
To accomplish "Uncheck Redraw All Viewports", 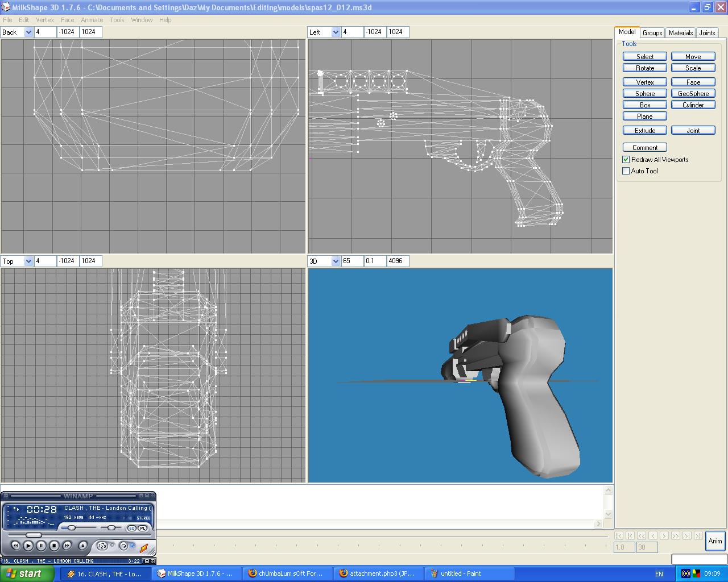I will coord(626,160).
